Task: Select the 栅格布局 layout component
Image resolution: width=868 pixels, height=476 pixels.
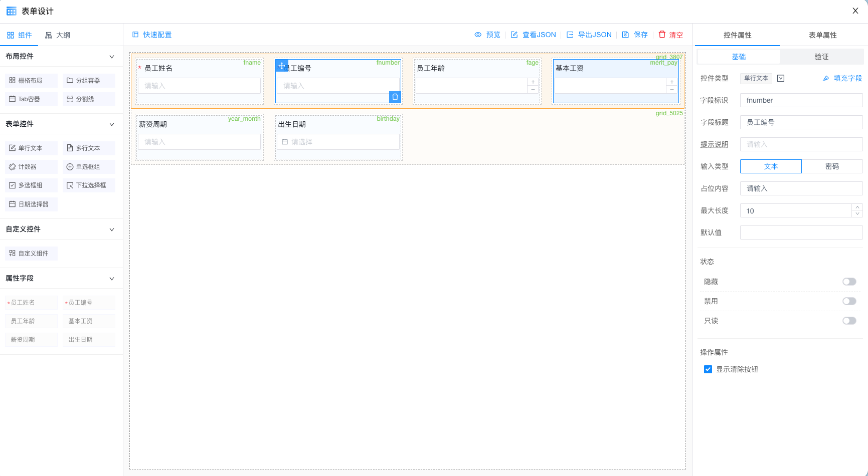Action: 31,80
